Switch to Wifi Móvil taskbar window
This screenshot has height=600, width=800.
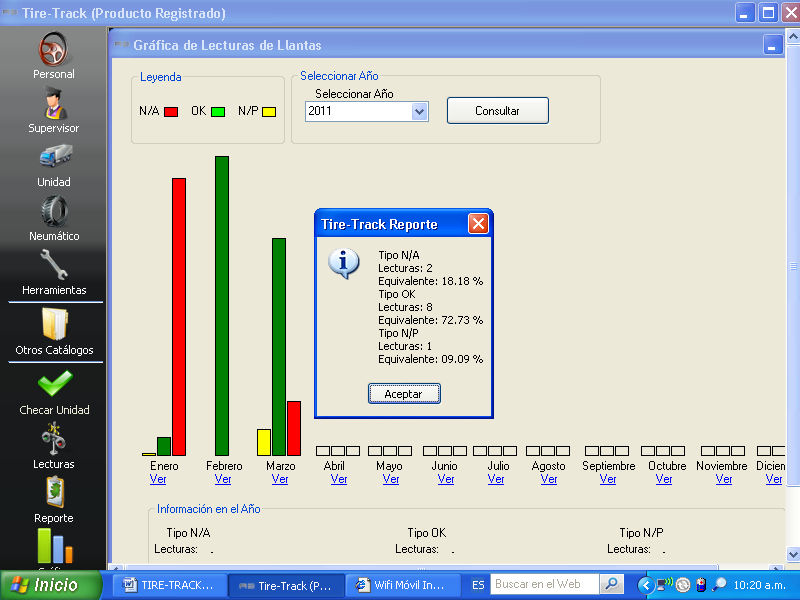pos(404,585)
